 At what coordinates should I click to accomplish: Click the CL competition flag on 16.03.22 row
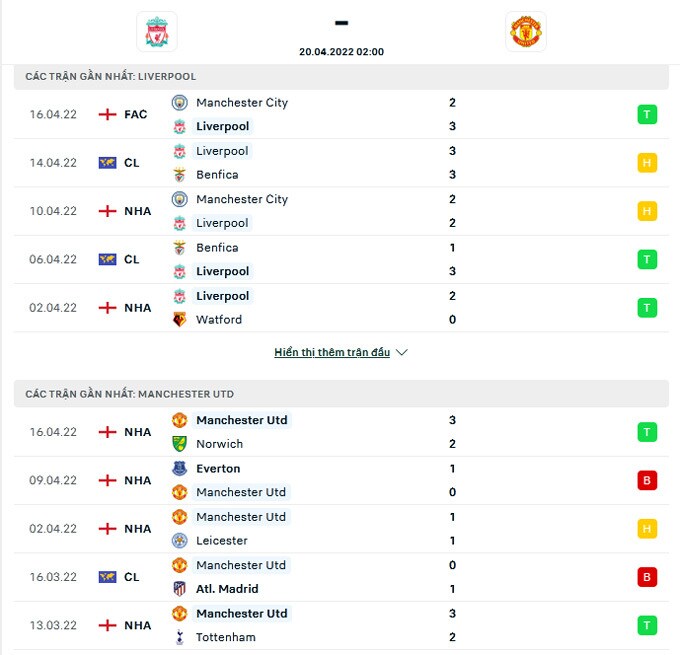[108, 577]
